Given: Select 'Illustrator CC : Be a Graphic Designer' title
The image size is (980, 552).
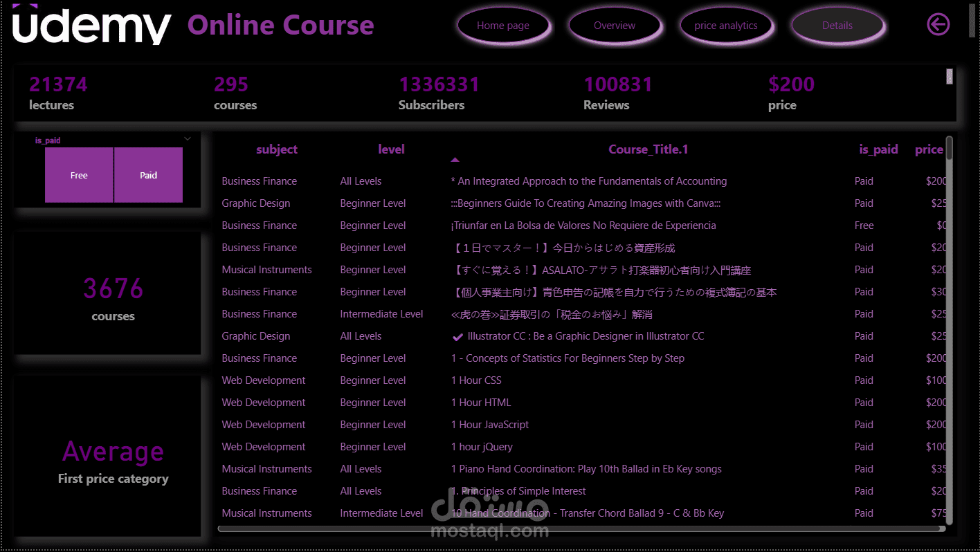Looking at the screenshot, I should 586,336.
